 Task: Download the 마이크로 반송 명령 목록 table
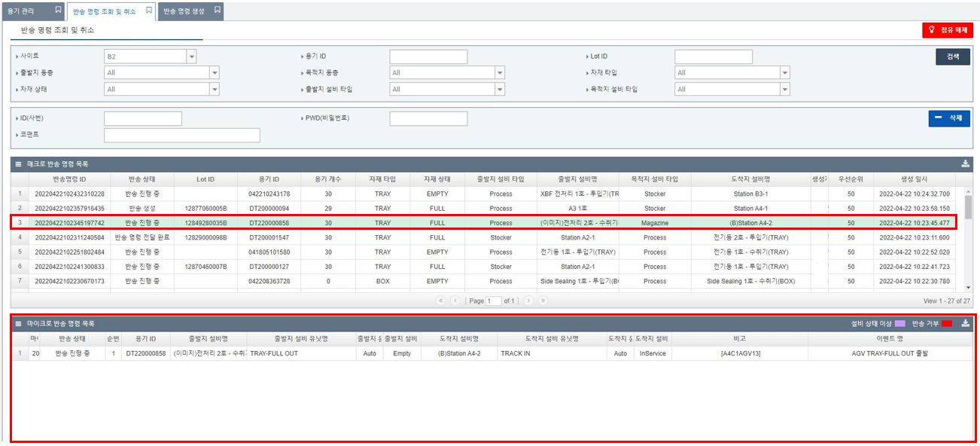[x=966, y=323]
